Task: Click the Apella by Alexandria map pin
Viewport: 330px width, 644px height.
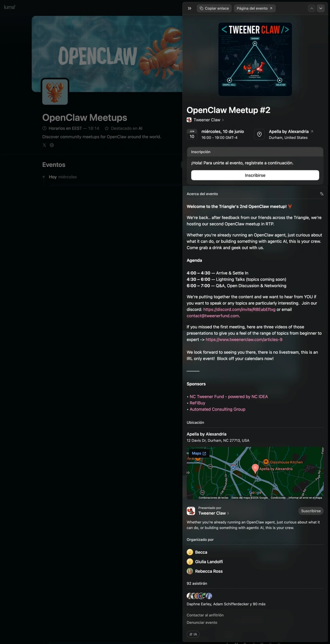Action: pyautogui.click(x=255, y=469)
